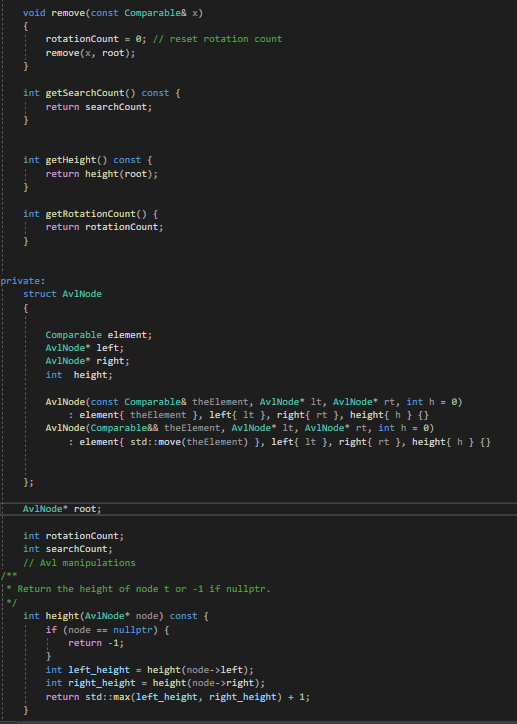Click the 'Return the height of node t' comment line
The width and height of the screenshot is (517, 724).
[138, 589]
